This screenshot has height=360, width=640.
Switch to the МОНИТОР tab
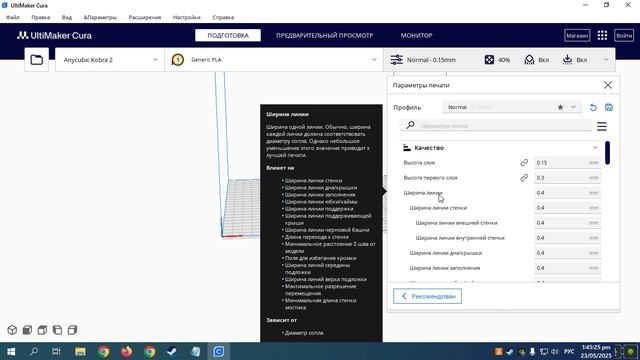pos(416,36)
